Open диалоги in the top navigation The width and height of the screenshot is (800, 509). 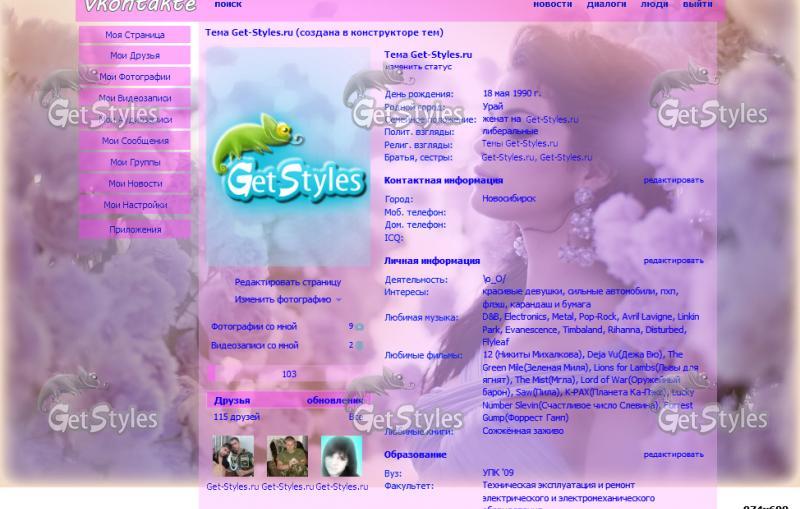[606, 5]
